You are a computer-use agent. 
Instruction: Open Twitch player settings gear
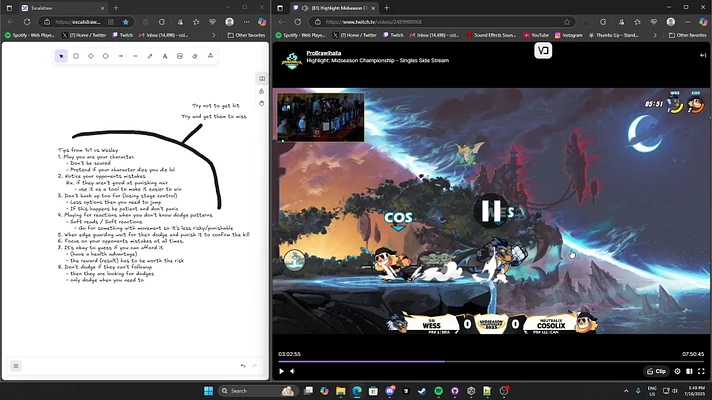[677, 371]
